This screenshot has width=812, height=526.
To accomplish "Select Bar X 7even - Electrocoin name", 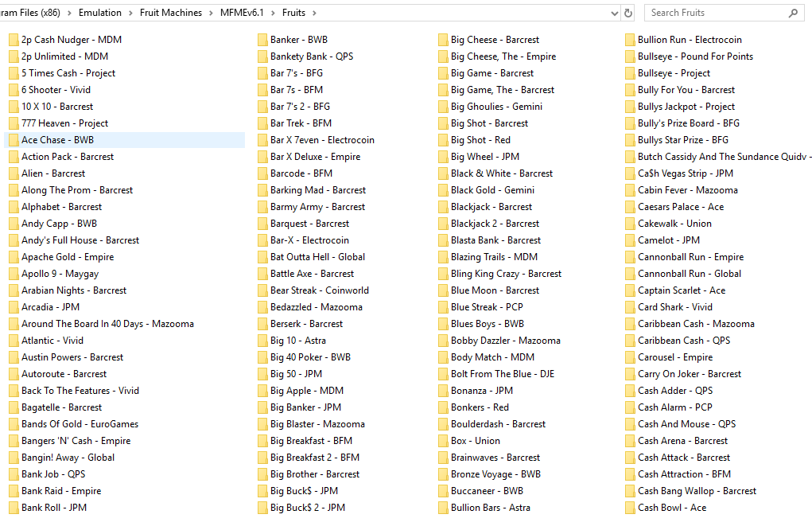I will pyautogui.click(x=322, y=140).
